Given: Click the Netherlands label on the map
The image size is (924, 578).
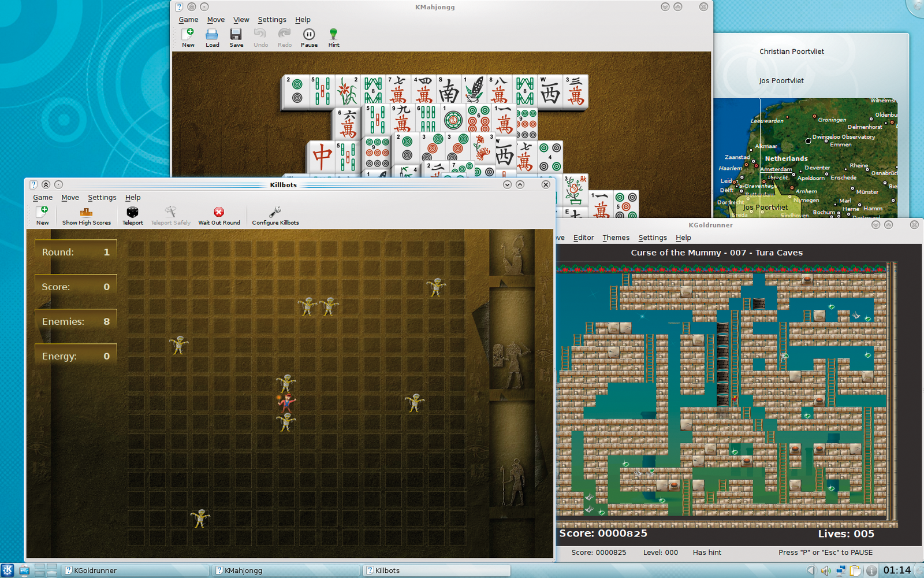Looking at the screenshot, I should (x=786, y=158).
